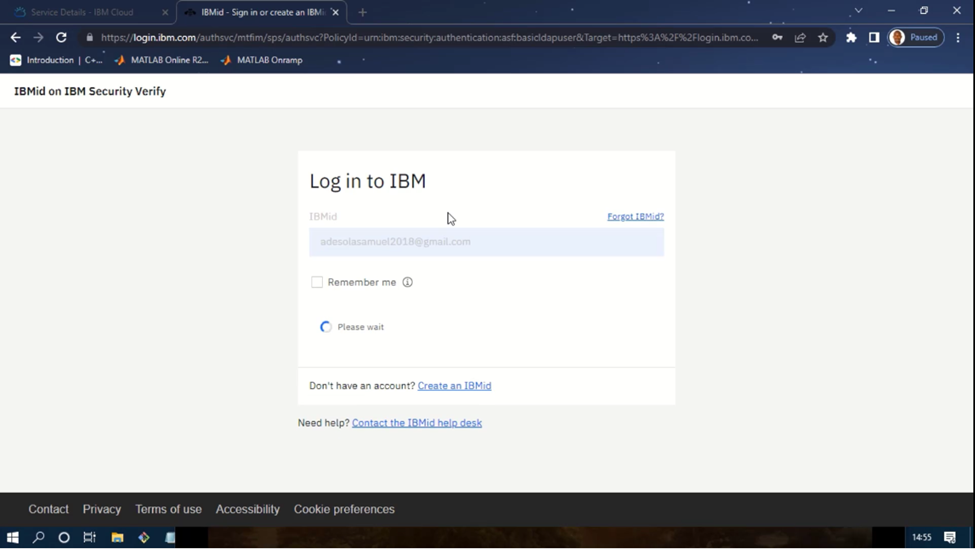This screenshot has width=975, height=549.
Task: Open Windows taskbar search
Action: pos(39,537)
